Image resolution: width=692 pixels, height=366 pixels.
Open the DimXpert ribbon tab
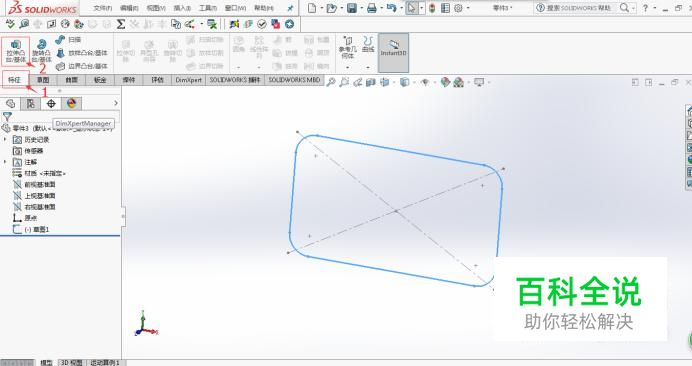tap(188, 80)
